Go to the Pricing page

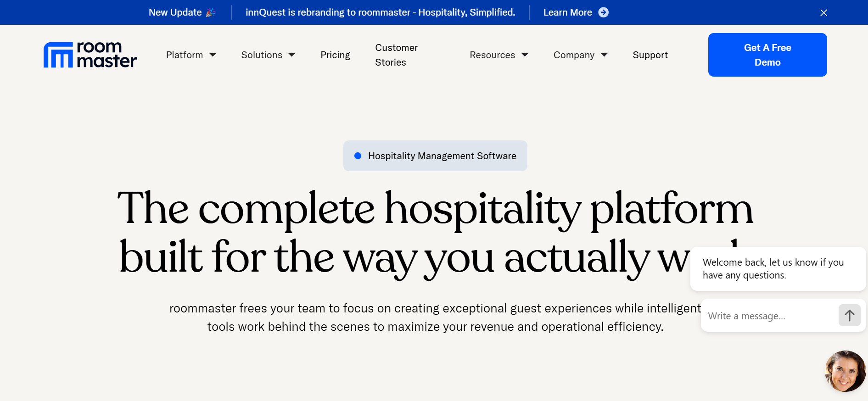tap(335, 55)
